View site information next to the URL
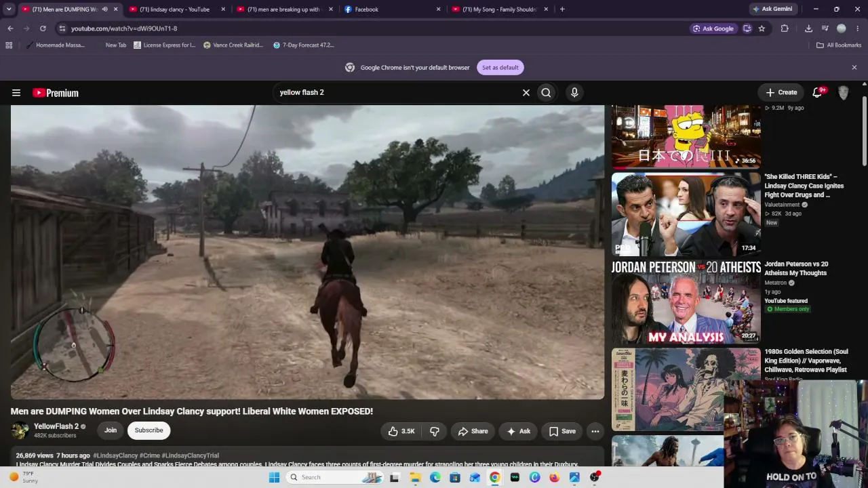 click(x=62, y=28)
